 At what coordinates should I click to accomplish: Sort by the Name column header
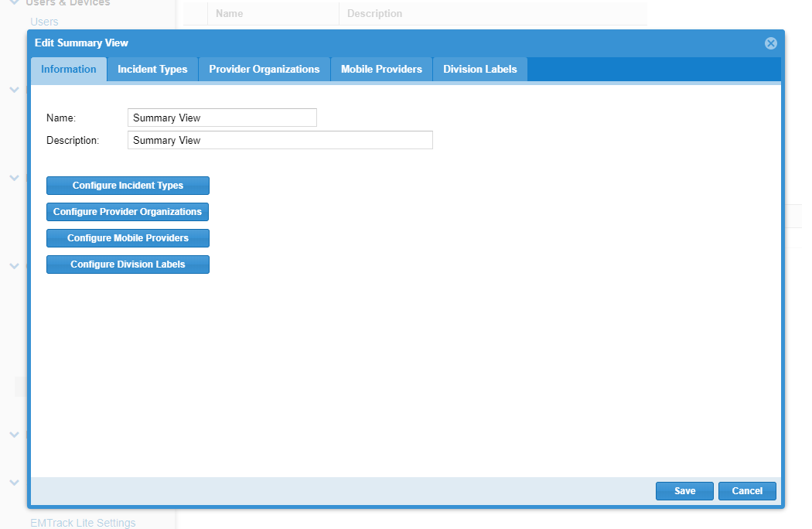273,13
